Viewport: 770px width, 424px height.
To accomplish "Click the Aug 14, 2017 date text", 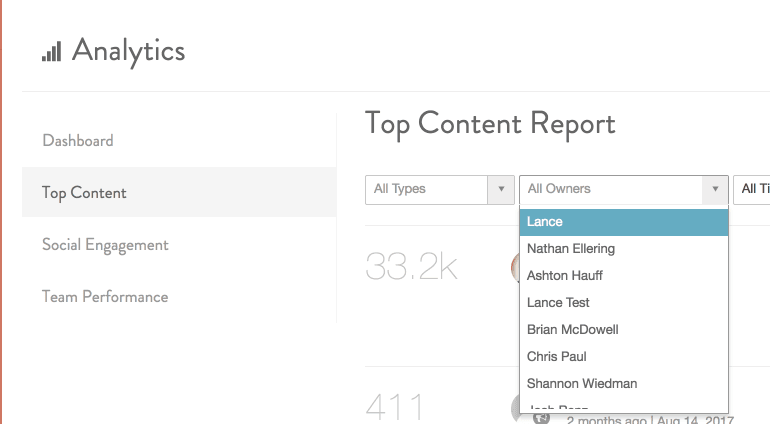I will point(696,420).
